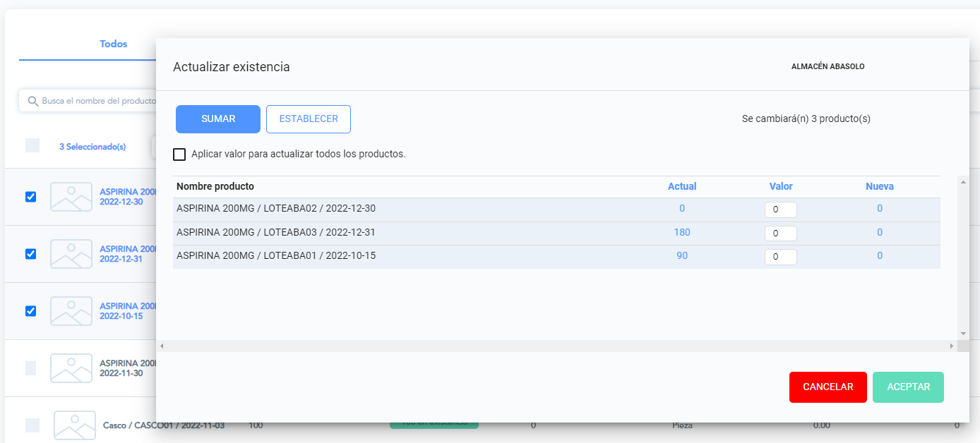Check the Casco / CASCO01 row checkbox
Image resolution: width=980 pixels, height=443 pixels.
[32, 425]
